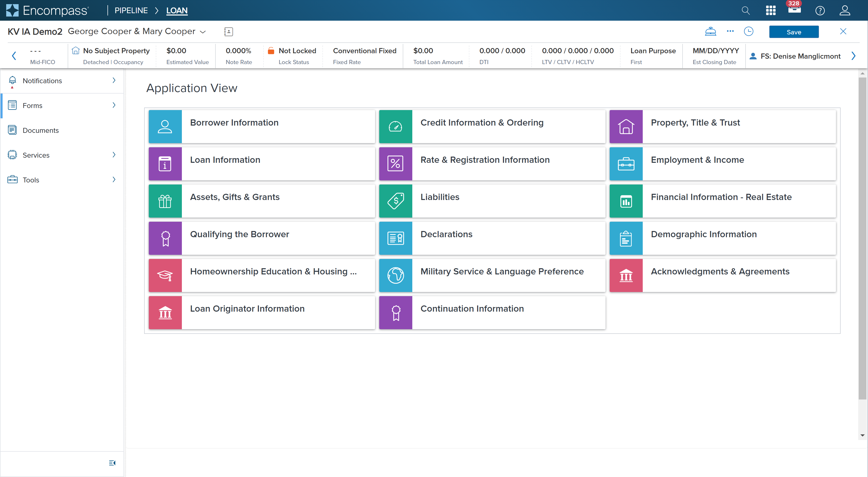868x477 pixels.
Task: Open the Demographic Information card title
Action: pyautogui.click(x=704, y=234)
